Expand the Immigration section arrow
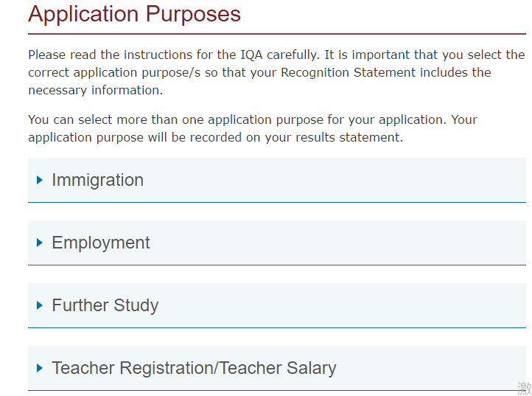 [x=40, y=180]
